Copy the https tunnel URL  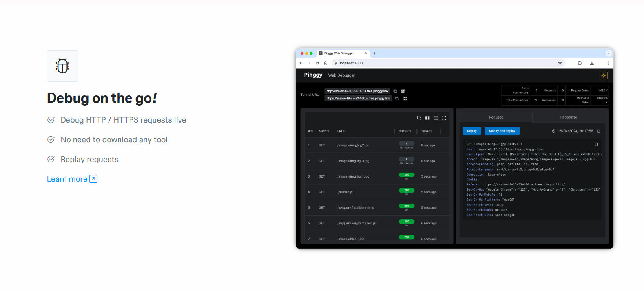397,99
